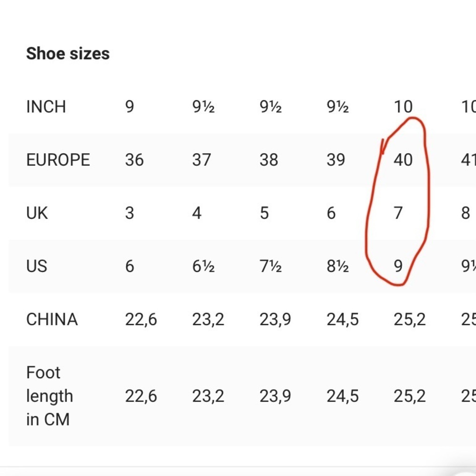Screen dimensions: 476x476
Task: Click EUROPE size 38 cell
Action: tap(268, 159)
